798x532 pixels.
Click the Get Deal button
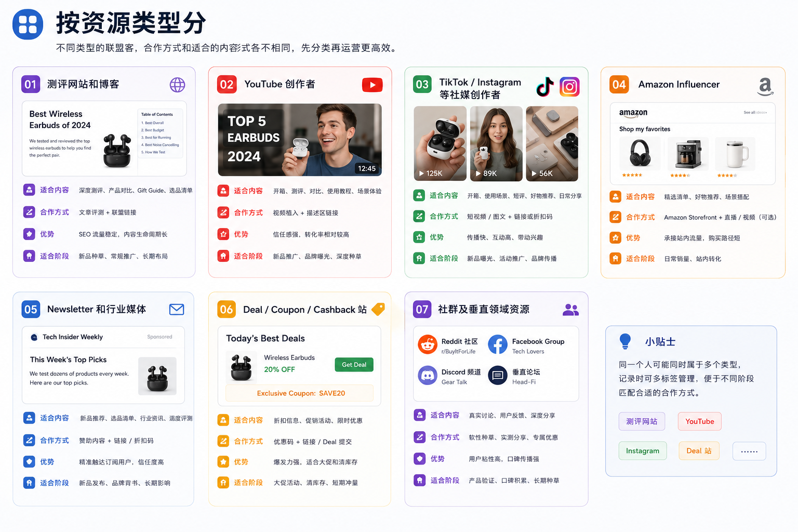(x=354, y=365)
